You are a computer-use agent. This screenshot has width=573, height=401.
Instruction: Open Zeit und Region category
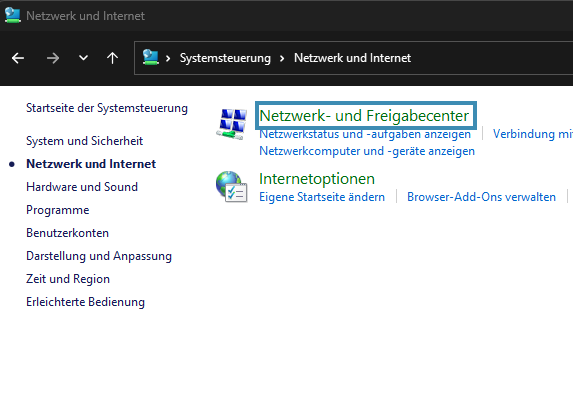click(x=68, y=279)
